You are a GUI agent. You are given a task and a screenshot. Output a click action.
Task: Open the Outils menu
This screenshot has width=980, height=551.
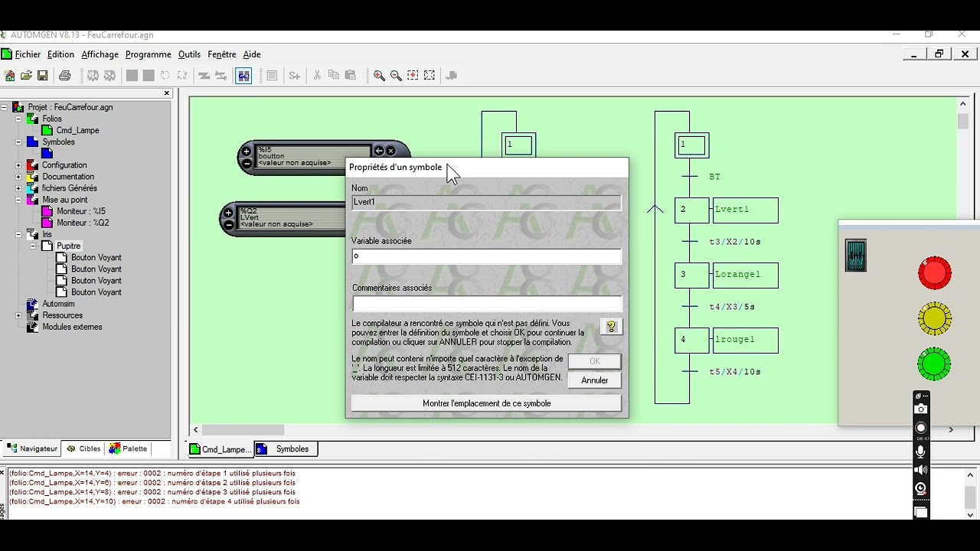click(x=189, y=54)
